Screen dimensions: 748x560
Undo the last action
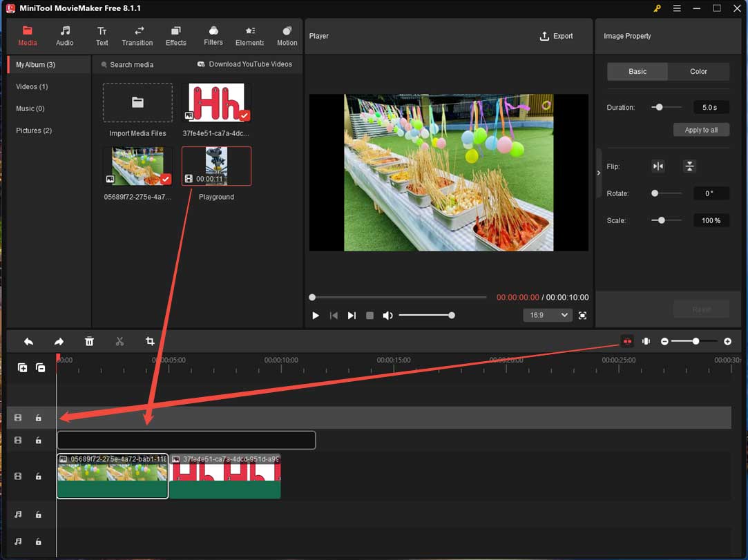(28, 341)
